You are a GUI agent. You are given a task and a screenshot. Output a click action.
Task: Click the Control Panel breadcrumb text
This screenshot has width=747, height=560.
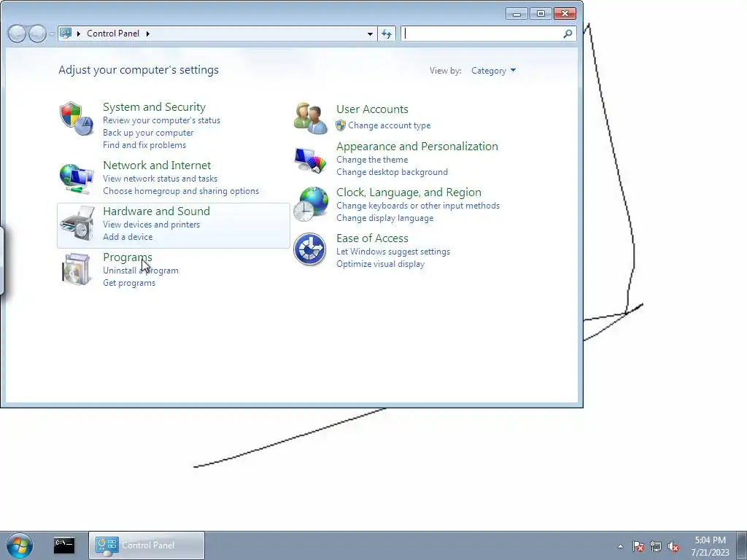click(113, 34)
